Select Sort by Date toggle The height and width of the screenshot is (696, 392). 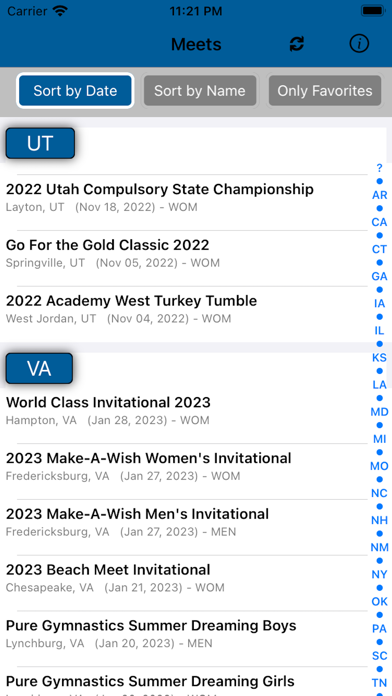click(x=75, y=91)
